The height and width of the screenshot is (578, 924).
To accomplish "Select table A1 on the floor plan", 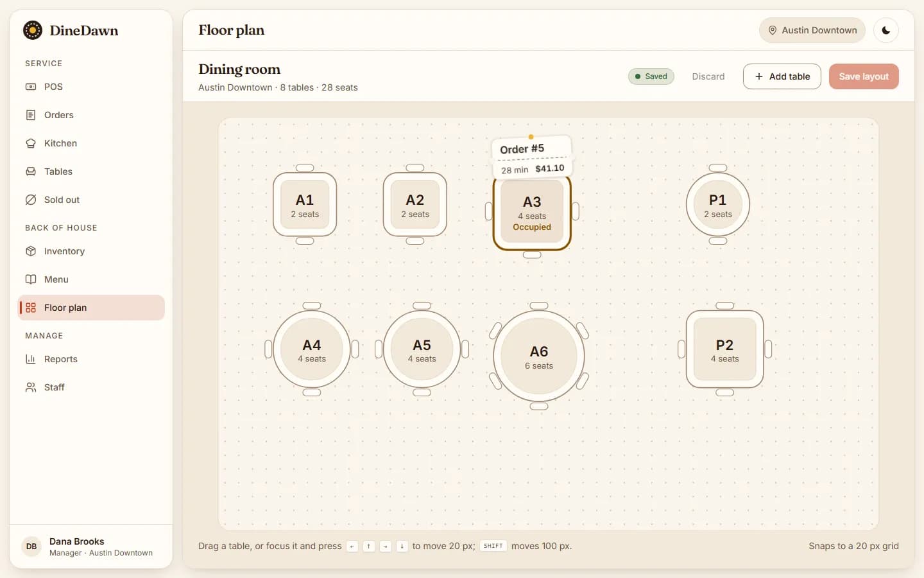I will [x=305, y=205].
